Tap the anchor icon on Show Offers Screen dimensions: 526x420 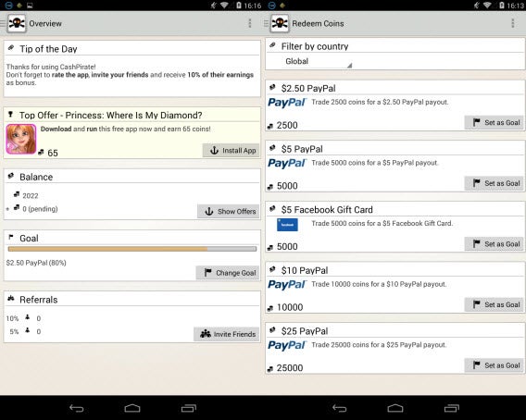(209, 212)
